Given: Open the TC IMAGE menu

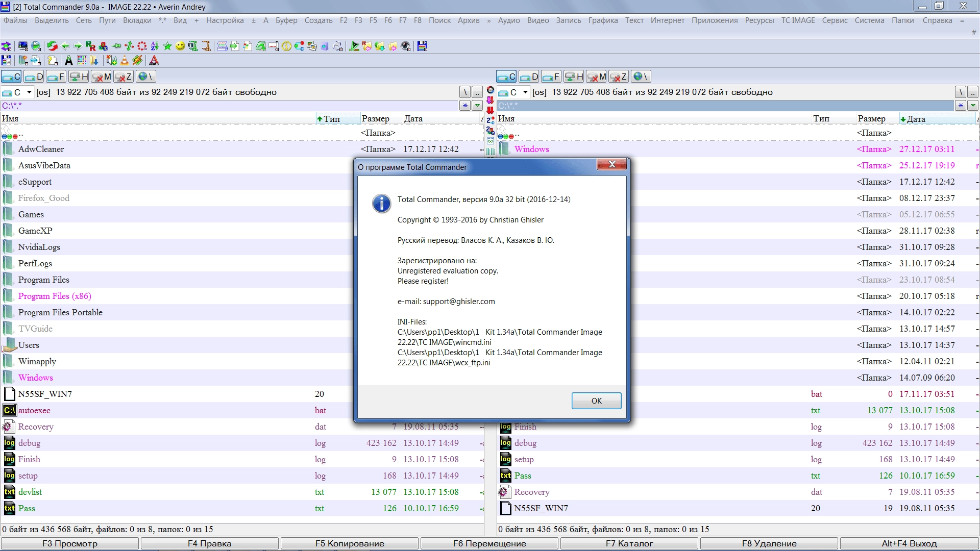Looking at the screenshot, I should click(x=798, y=20).
